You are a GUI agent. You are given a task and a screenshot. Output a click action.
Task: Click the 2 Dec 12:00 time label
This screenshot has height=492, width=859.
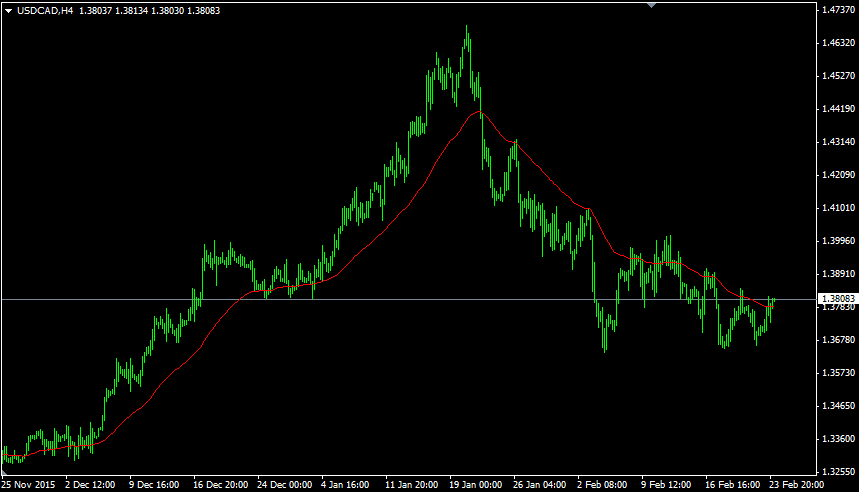[x=90, y=485]
